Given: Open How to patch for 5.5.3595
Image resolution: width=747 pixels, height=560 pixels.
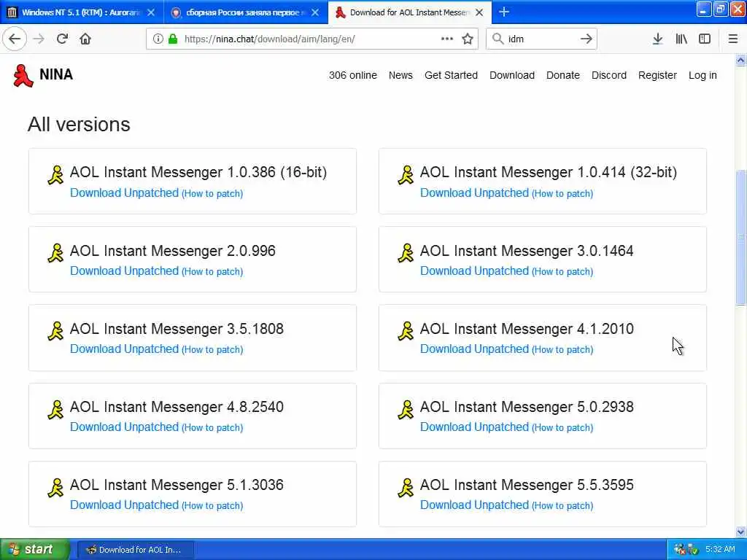Looking at the screenshot, I should coord(562,506).
